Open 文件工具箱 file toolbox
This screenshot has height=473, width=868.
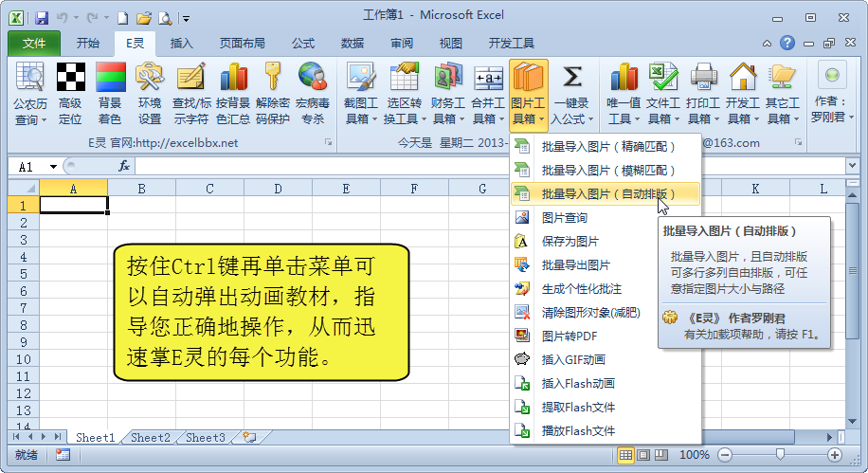663,93
